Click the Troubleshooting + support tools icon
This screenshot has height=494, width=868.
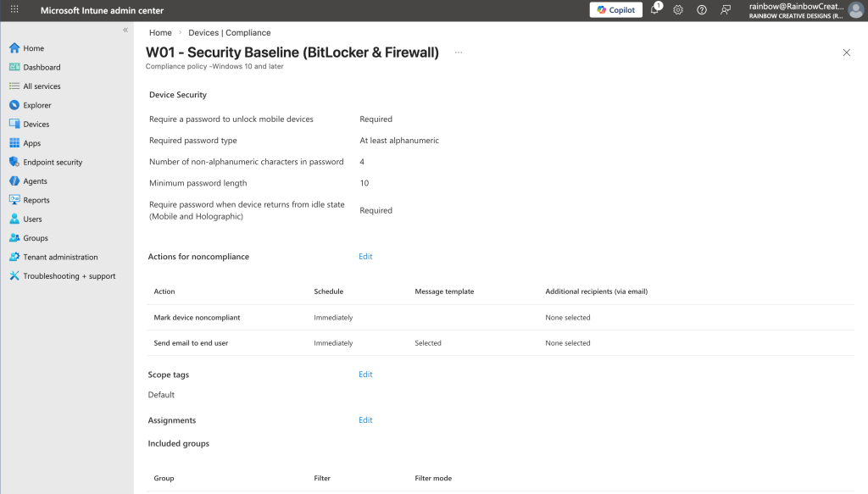14,276
